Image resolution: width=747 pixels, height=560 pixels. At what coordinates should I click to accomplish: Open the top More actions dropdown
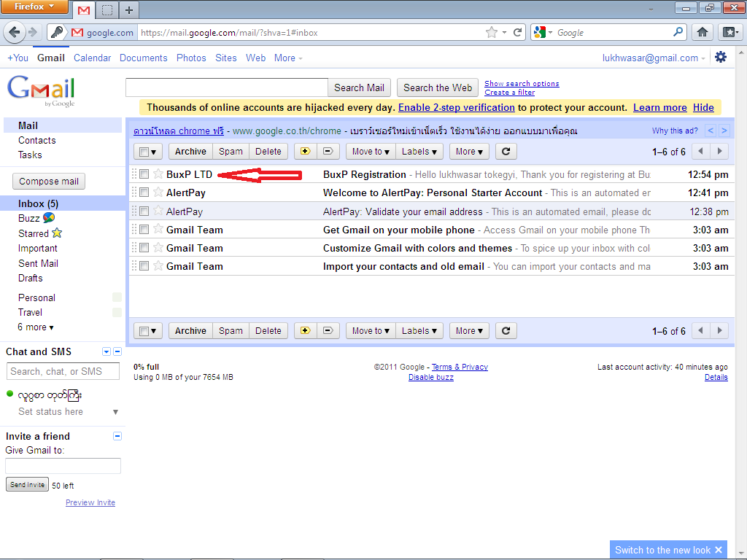coord(469,152)
